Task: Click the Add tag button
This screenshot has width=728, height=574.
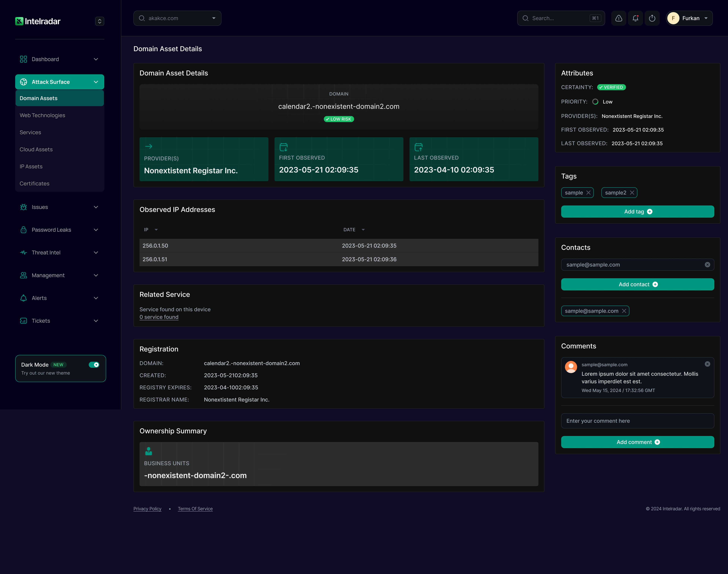Action: tap(637, 212)
